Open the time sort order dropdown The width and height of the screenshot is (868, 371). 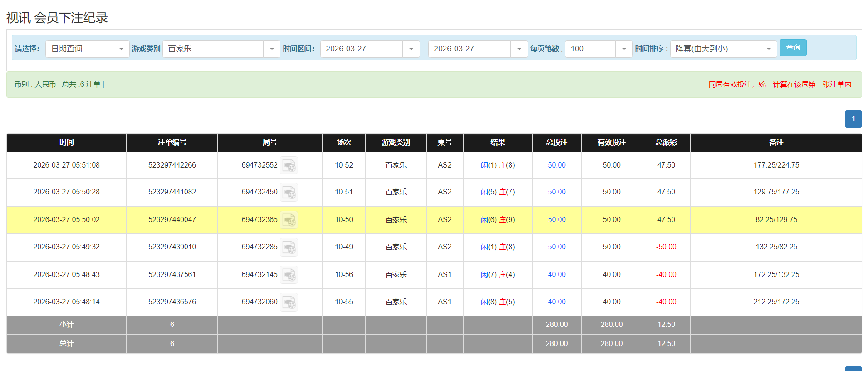(x=768, y=49)
